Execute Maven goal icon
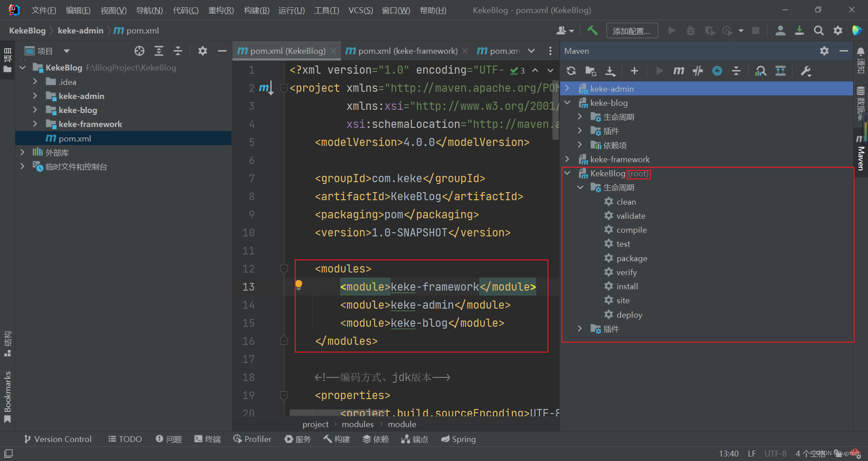The width and height of the screenshot is (868, 461). (x=679, y=71)
